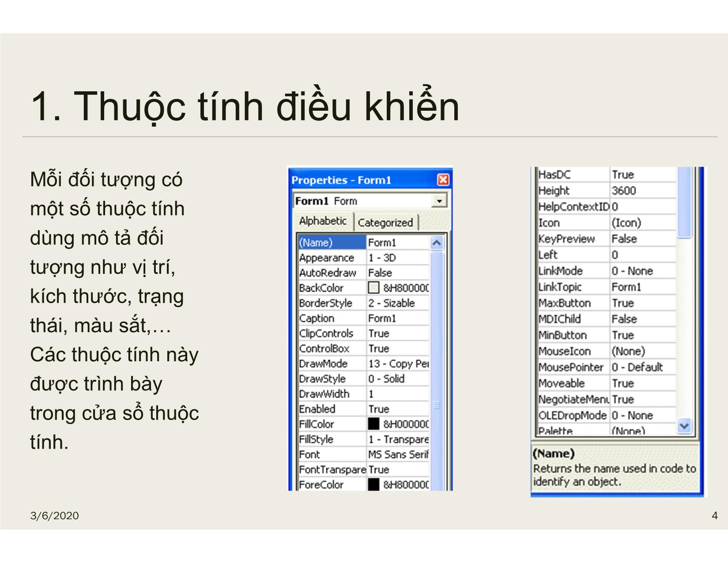Click the BackColor value &H800000
Viewport: 728px width, 562px height.
pyautogui.click(x=406, y=288)
